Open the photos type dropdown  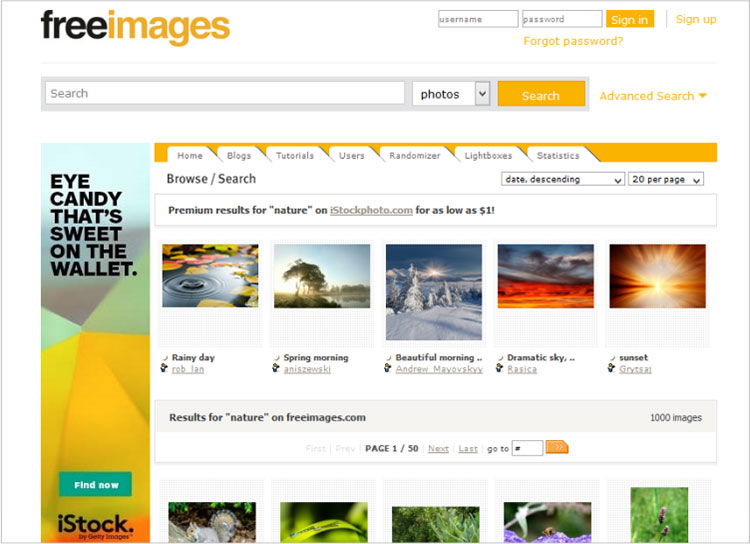click(451, 94)
